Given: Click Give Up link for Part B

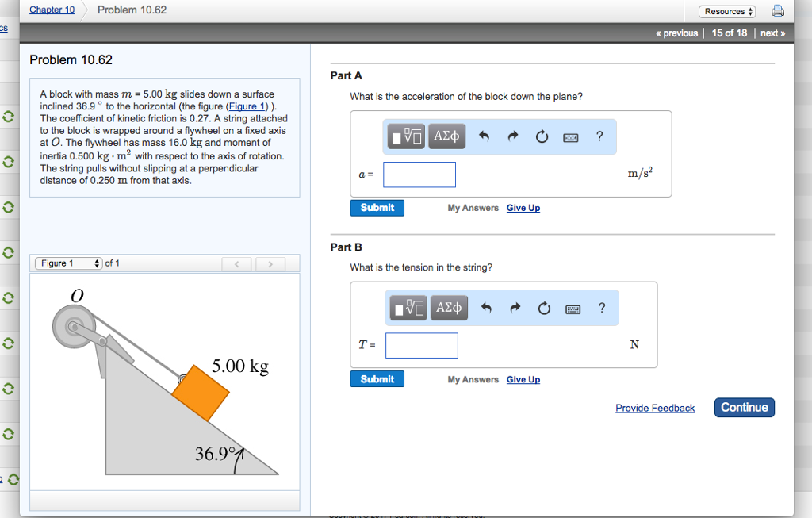Looking at the screenshot, I should pos(523,380).
